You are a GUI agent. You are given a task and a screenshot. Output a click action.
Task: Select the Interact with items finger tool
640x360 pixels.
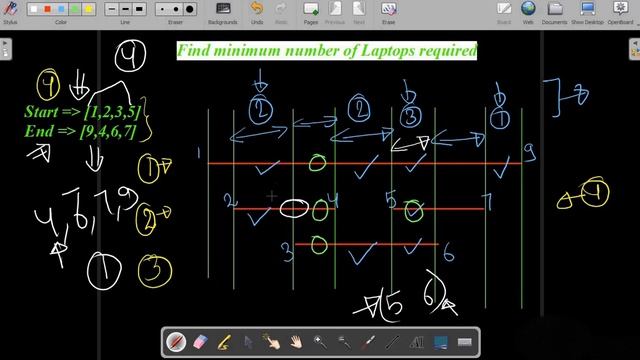point(272,342)
